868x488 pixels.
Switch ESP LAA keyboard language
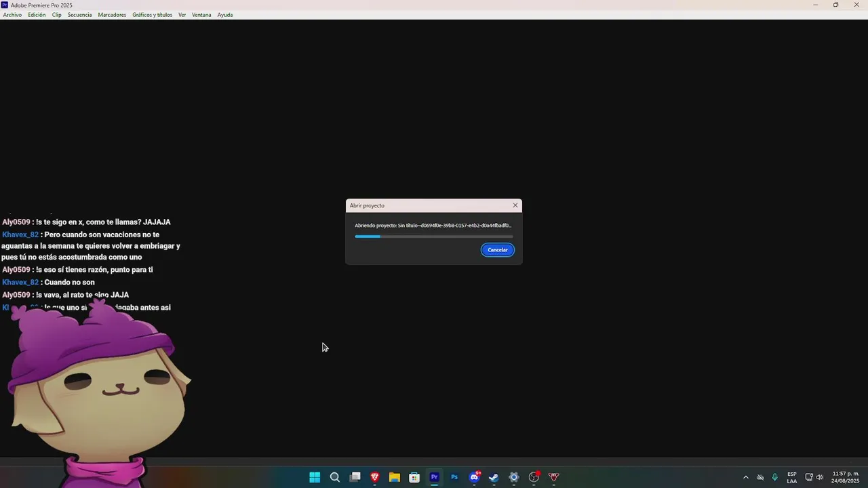click(x=792, y=477)
